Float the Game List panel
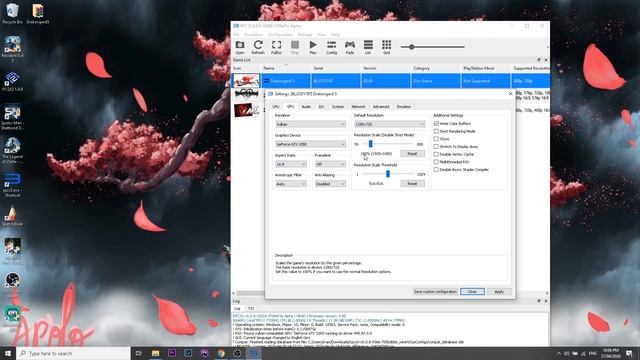This screenshot has width=640, height=360. tap(539, 60)
